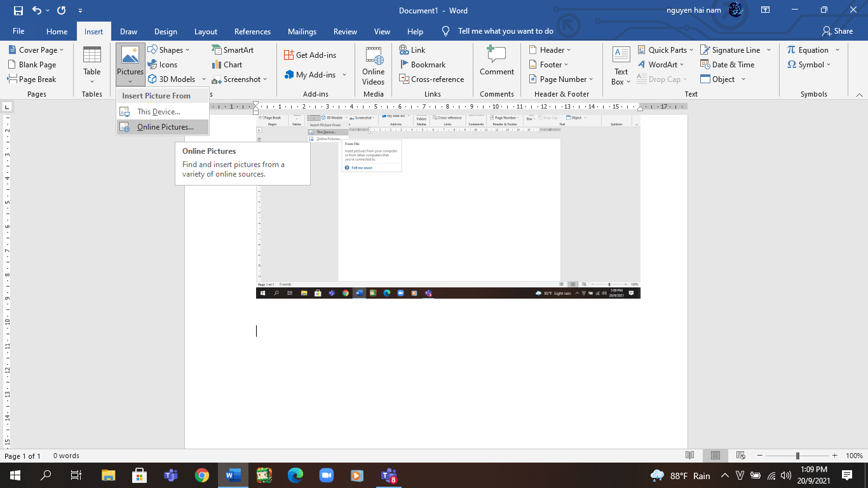Click the Repeat action icon
The image size is (868, 488).
click(61, 10)
